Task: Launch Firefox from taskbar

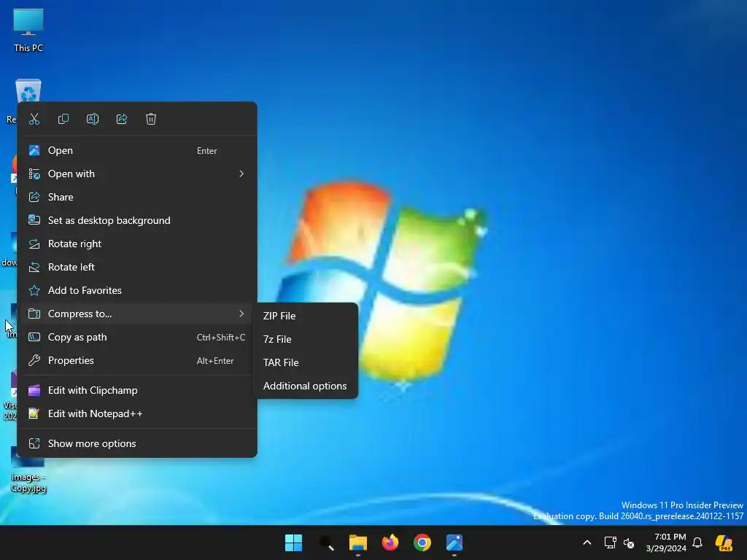Action: (390, 542)
